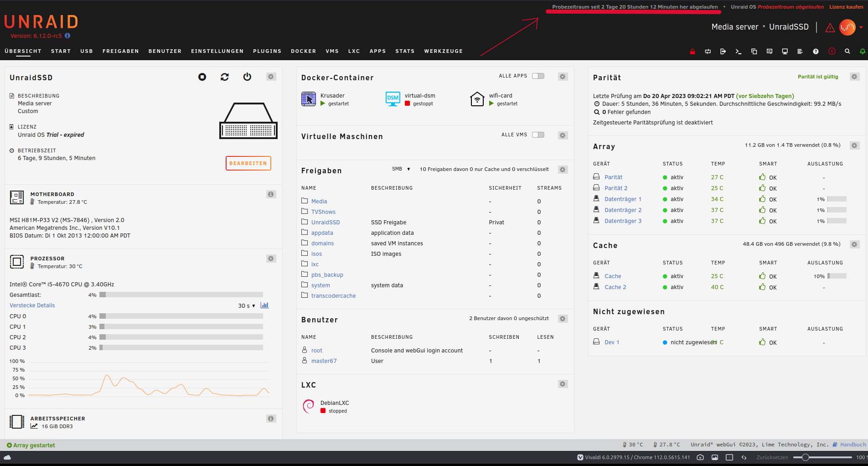Open the 30 s interval dropdown
868x466 pixels.
coord(247,306)
